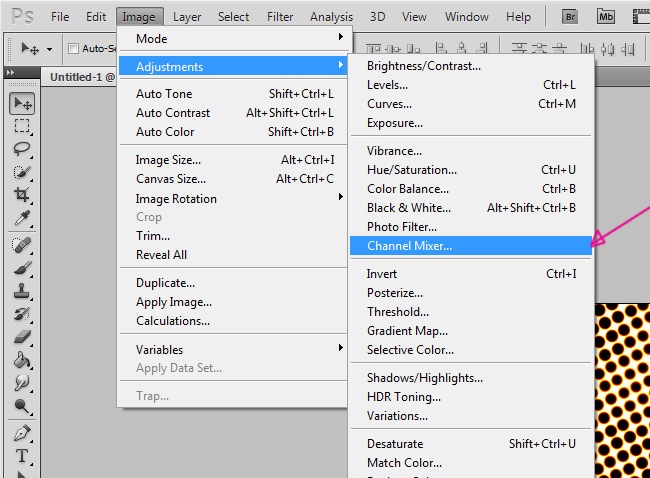Viewport: 650px width, 478px height.
Task: Select the Lasso tool
Action: (x=22, y=149)
